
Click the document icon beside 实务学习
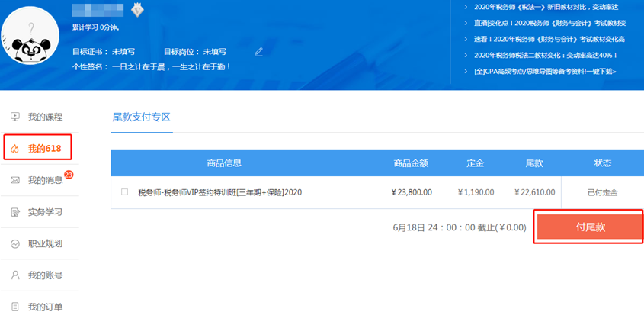[x=15, y=212]
